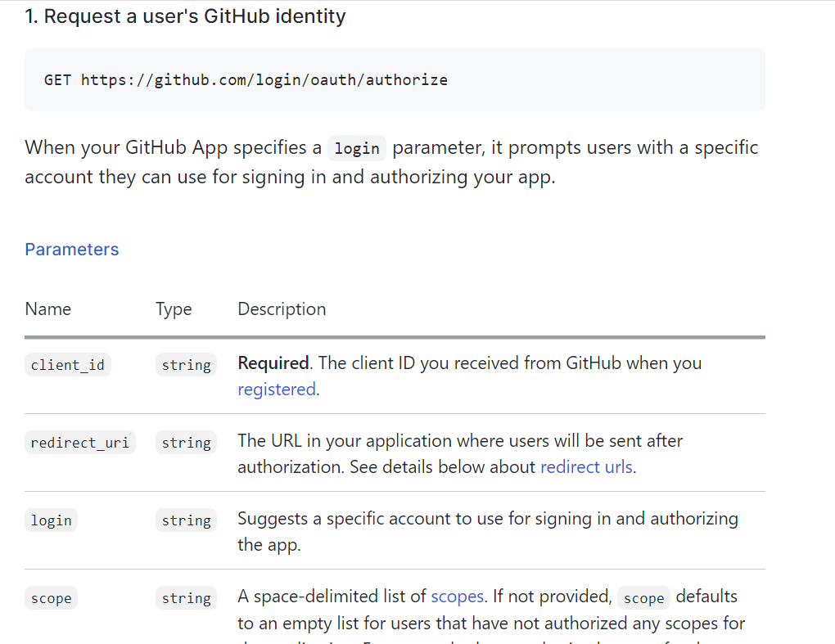This screenshot has width=835, height=644.
Task: Click the 'Type' column header
Action: (x=174, y=308)
